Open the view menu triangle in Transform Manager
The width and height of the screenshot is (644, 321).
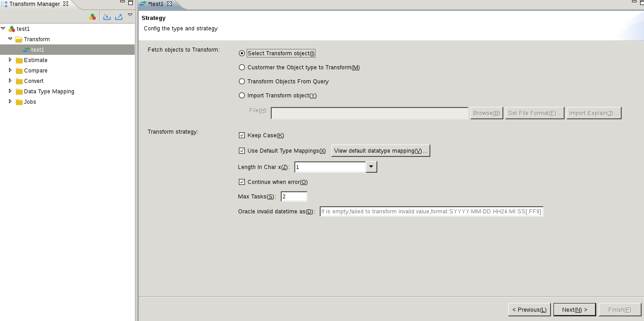click(x=130, y=15)
